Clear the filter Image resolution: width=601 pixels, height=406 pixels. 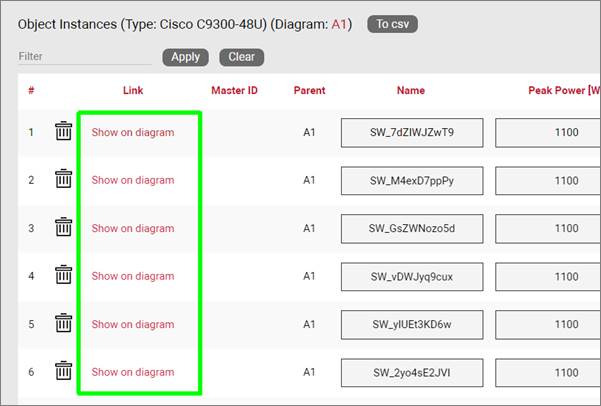(x=241, y=57)
